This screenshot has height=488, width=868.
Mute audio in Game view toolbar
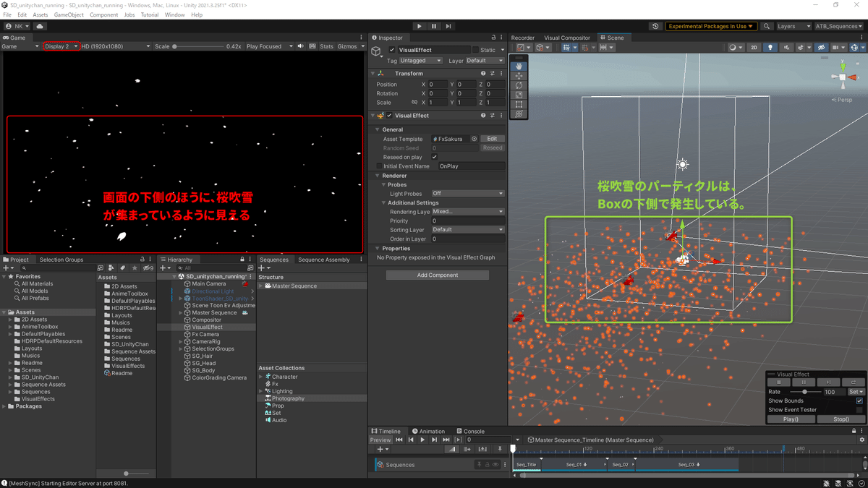click(x=301, y=46)
